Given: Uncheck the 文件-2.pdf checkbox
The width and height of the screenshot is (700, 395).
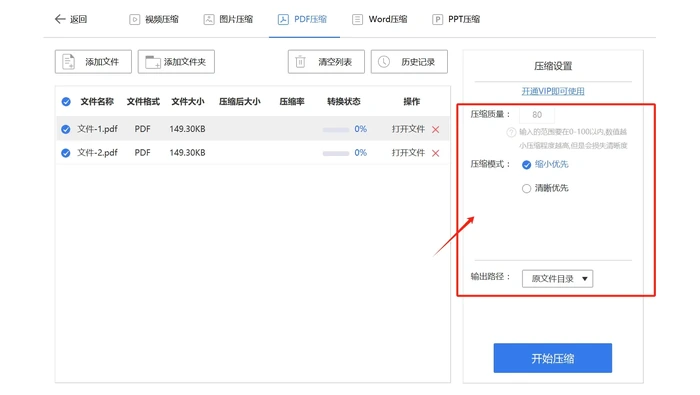Looking at the screenshot, I should 66,153.
